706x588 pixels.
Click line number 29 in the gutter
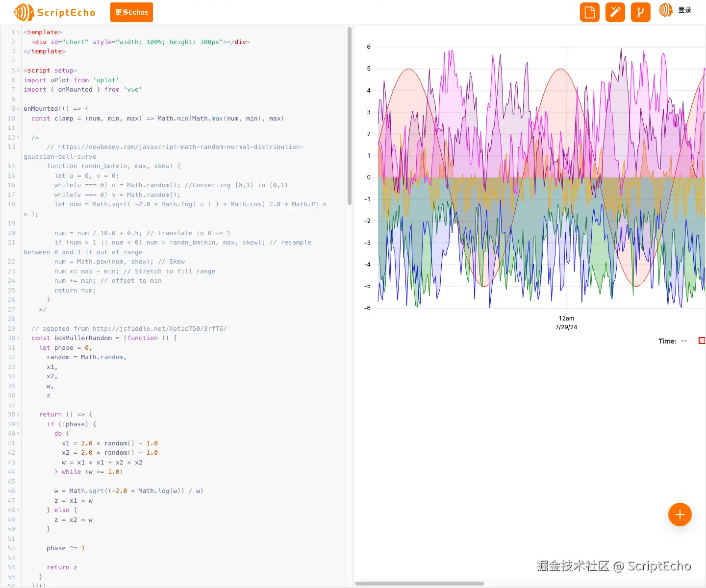point(11,329)
